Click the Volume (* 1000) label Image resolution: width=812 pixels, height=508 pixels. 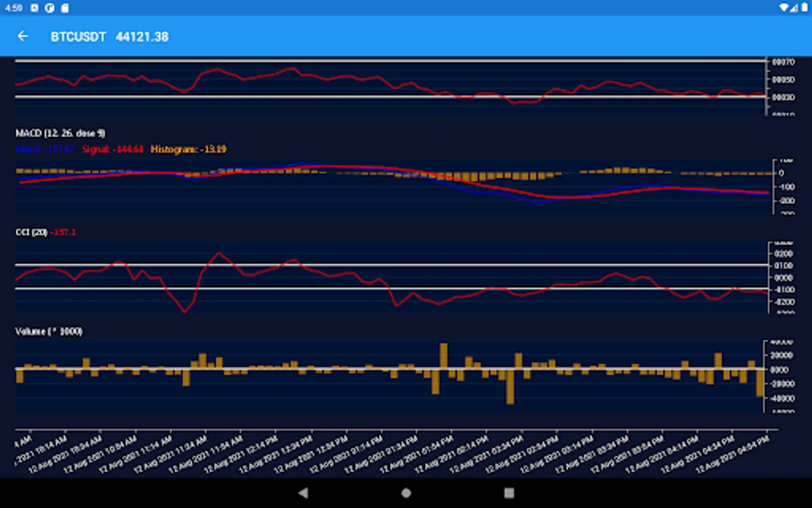pos(48,331)
